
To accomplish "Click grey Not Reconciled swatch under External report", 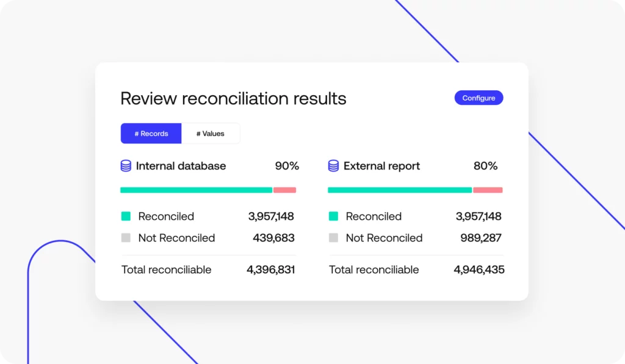I will click(x=333, y=238).
